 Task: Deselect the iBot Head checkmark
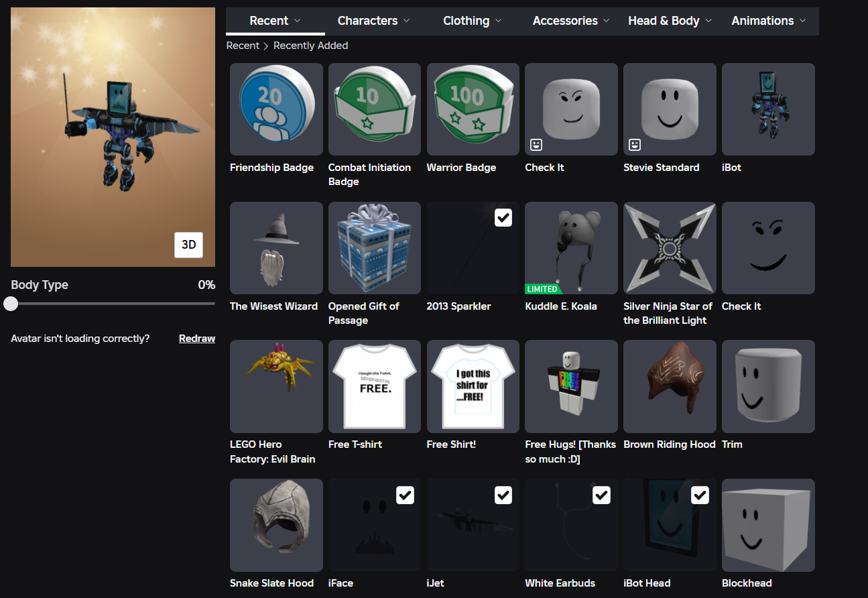pyautogui.click(x=700, y=495)
